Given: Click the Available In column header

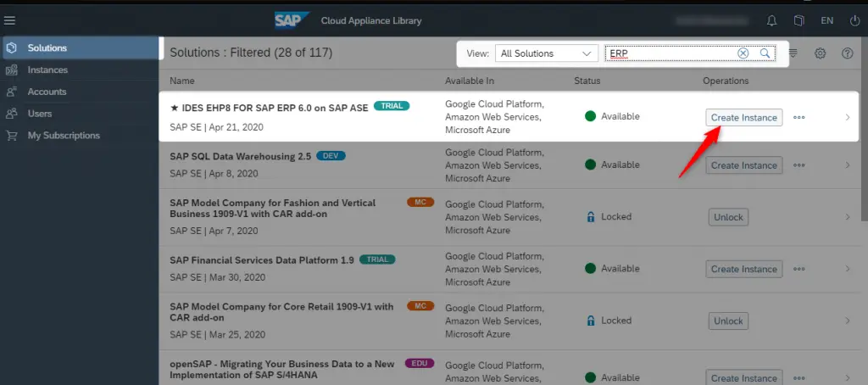Looking at the screenshot, I should (470, 81).
